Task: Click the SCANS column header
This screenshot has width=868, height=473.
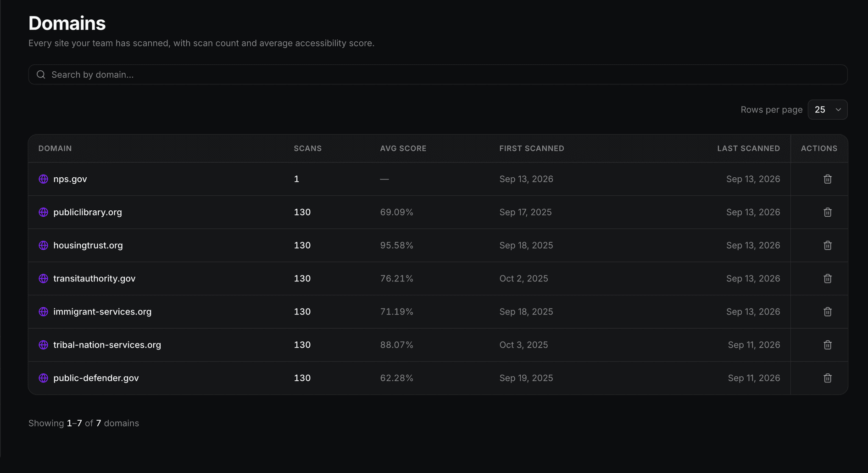Action: pos(308,148)
